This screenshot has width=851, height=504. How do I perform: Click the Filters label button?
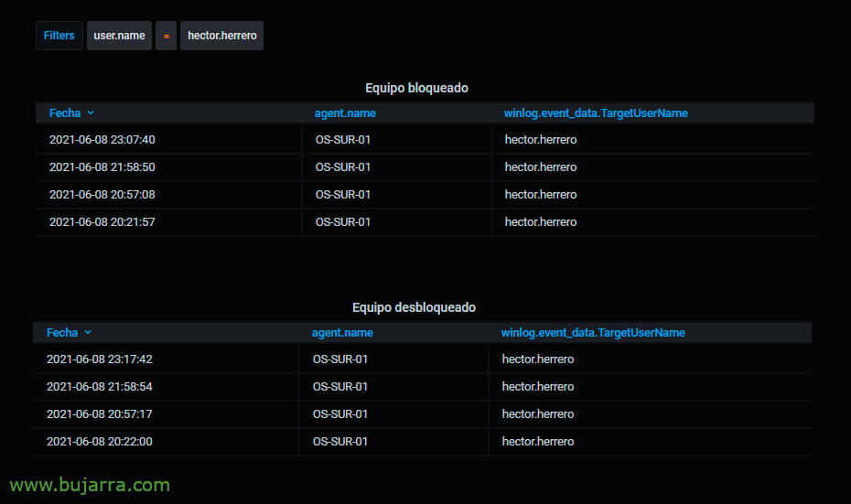[x=59, y=36]
